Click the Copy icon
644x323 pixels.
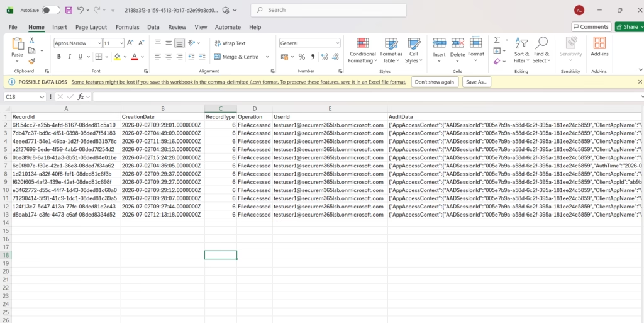[x=31, y=50]
